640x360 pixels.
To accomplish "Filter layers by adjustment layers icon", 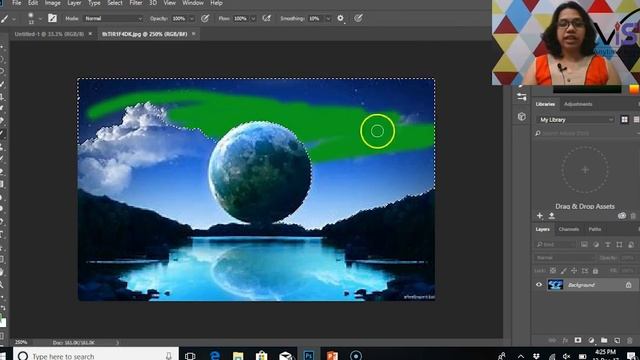I will (596, 244).
